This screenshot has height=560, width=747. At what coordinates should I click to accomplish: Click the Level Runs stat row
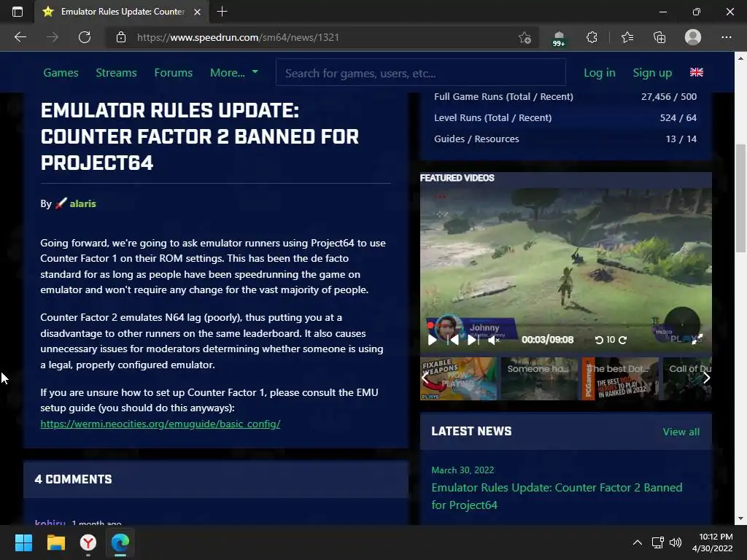565,117
